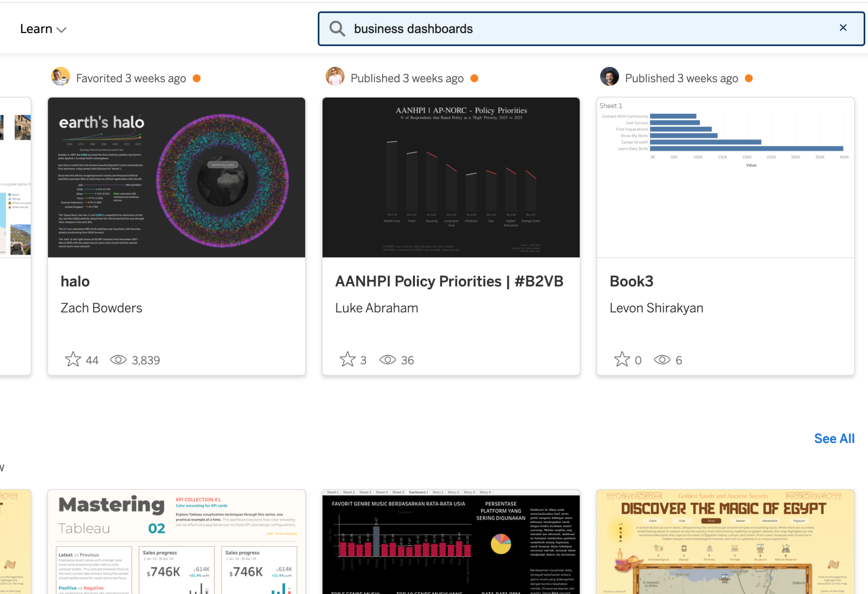Open Zach Bowders avatar above halo
Image resolution: width=868 pixels, height=594 pixels.
[61, 77]
